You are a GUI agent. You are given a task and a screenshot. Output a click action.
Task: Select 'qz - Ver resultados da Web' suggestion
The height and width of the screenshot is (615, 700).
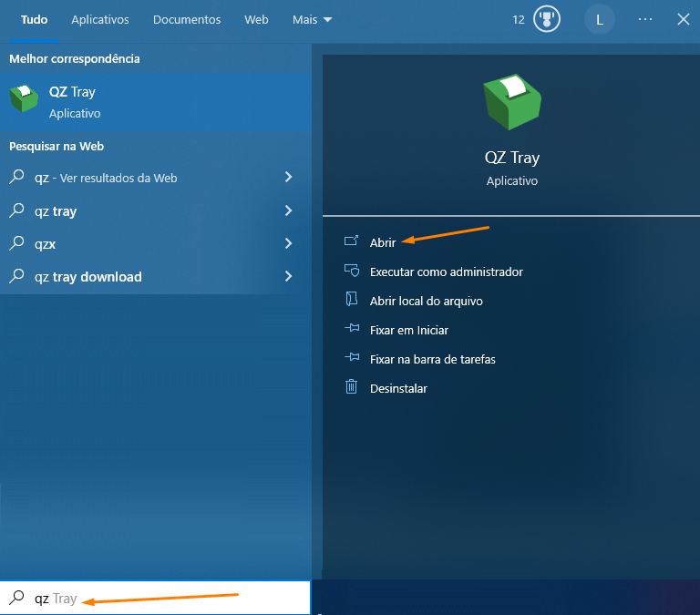click(x=156, y=177)
